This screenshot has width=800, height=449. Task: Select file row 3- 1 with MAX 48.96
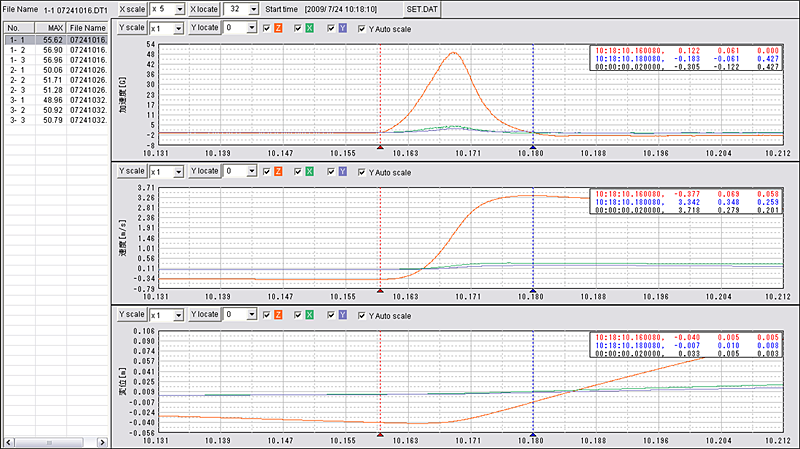pos(57,100)
